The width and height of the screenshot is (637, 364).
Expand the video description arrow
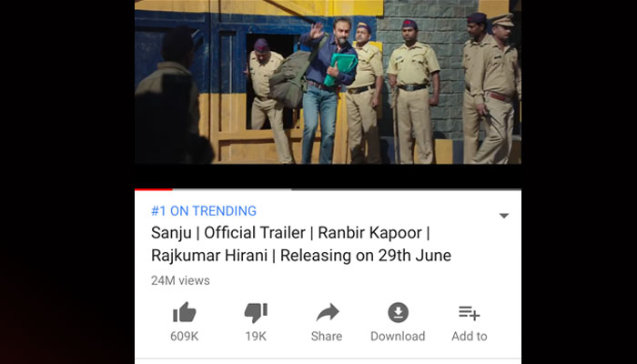pos(504,216)
